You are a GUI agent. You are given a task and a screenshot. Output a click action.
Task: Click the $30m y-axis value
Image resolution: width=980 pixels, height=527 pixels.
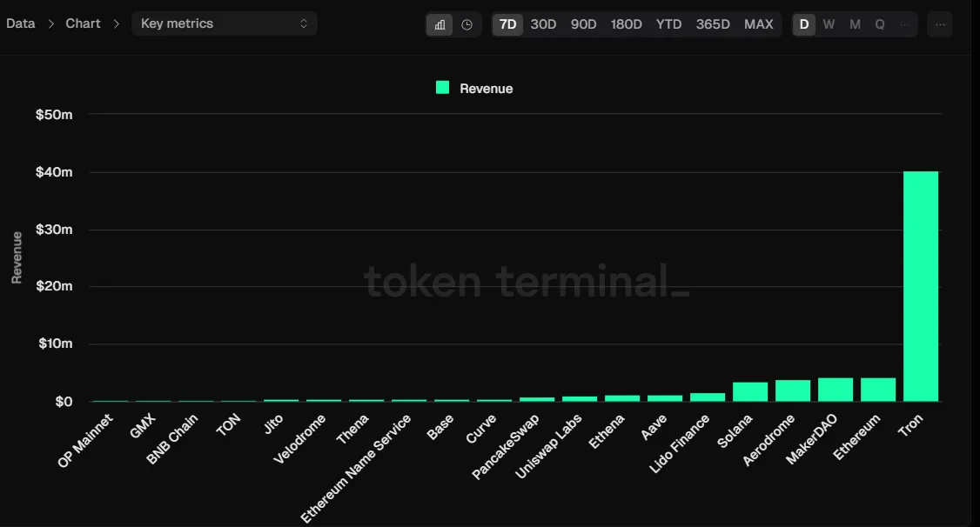tap(54, 230)
